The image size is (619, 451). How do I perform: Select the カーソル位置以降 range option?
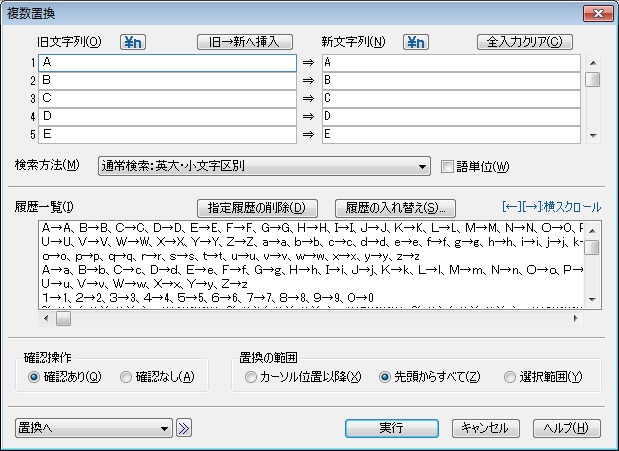(x=251, y=377)
